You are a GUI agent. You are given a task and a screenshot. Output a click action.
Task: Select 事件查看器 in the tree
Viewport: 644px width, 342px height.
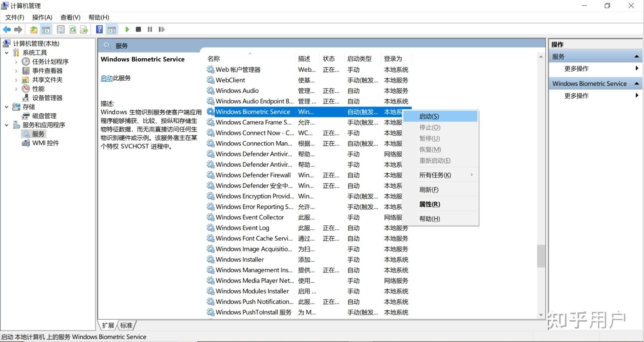click(47, 70)
